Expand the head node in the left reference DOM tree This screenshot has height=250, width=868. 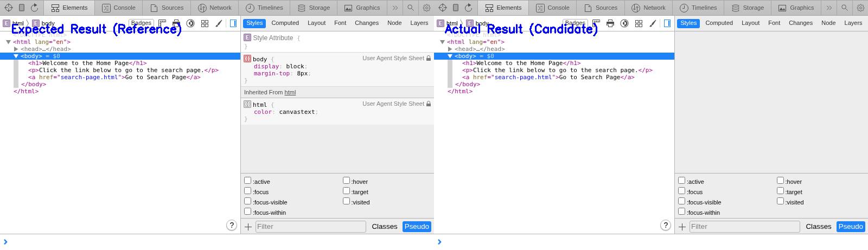[x=16, y=49]
